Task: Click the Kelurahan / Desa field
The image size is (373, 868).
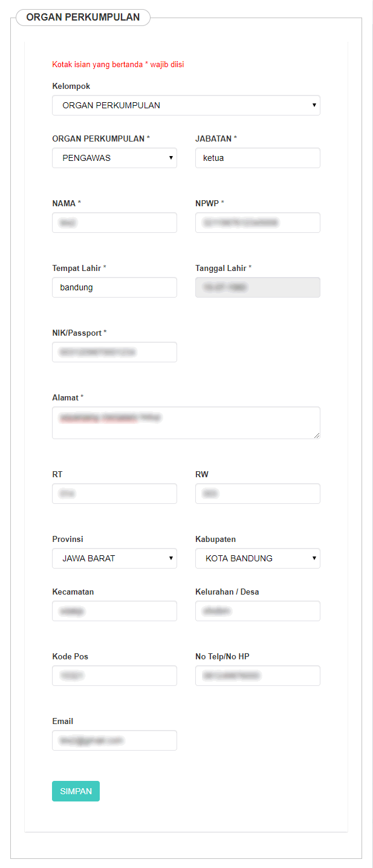Action: pyautogui.click(x=258, y=611)
